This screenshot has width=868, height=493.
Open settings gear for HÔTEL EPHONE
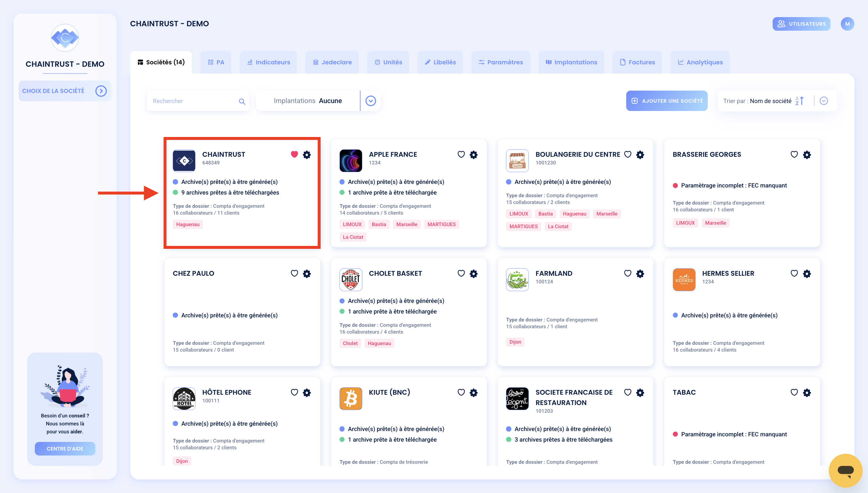pos(307,392)
